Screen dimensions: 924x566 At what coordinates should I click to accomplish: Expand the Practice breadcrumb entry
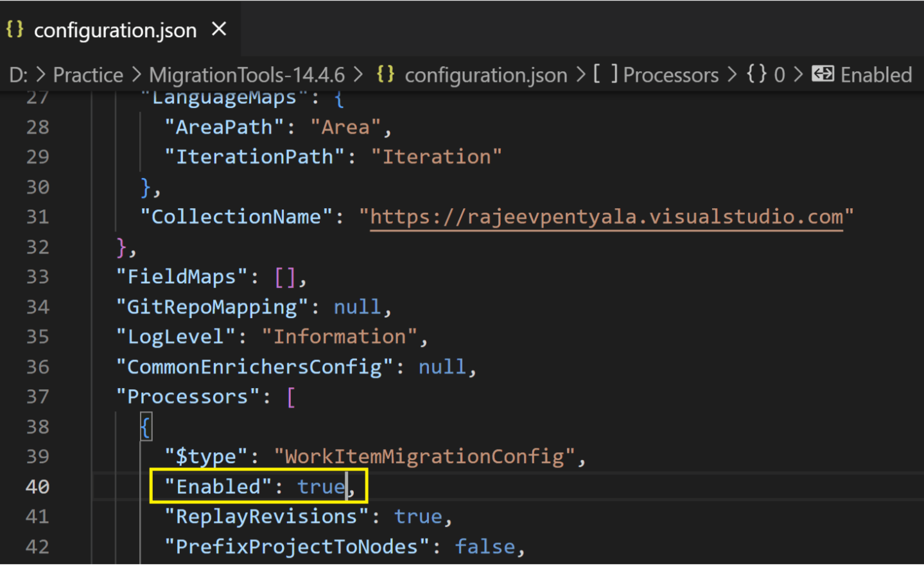[88, 75]
